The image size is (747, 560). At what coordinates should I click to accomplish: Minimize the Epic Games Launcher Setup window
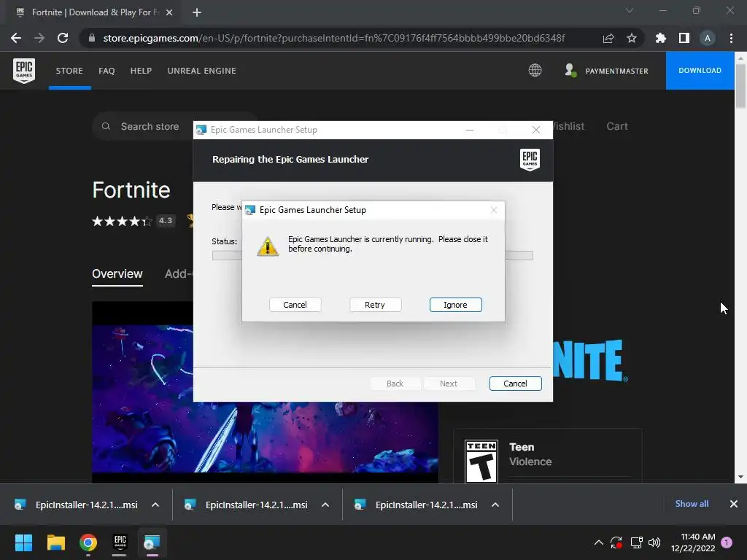click(x=470, y=130)
